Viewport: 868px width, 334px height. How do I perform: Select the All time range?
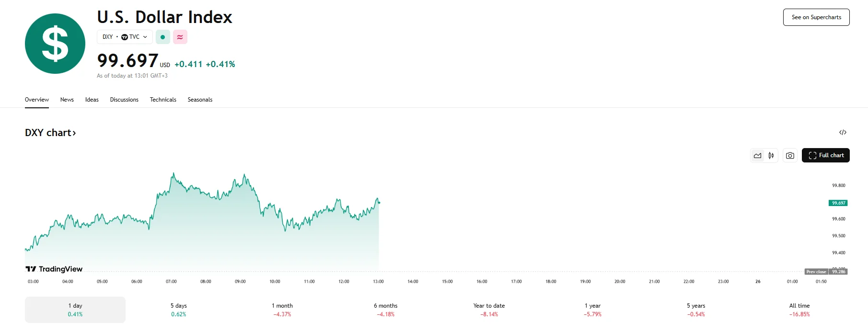tap(799, 310)
